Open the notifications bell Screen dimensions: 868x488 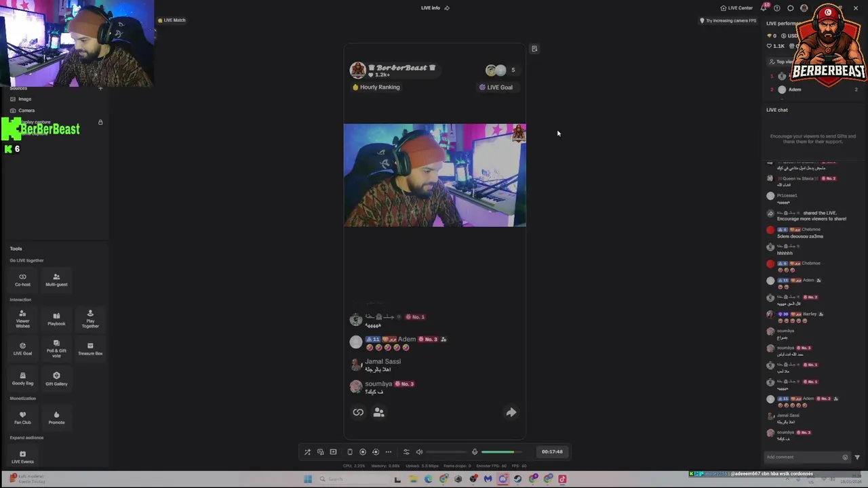click(x=764, y=8)
